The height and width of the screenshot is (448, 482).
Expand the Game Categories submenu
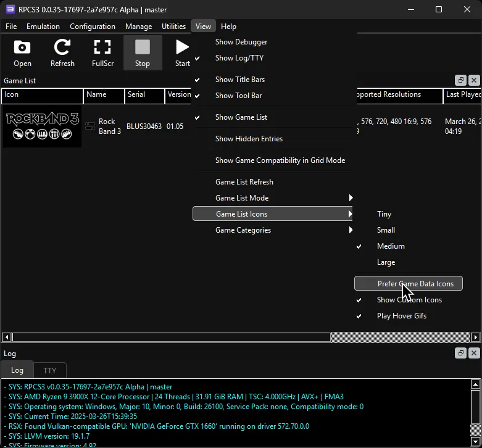click(273, 230)
